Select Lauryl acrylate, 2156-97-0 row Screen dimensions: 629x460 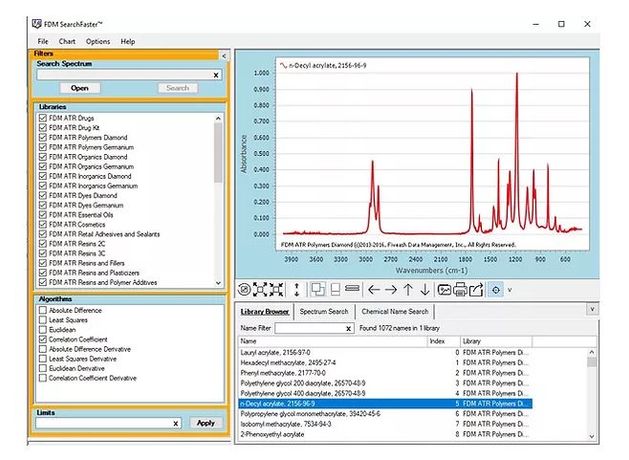(x=385, y=353)
